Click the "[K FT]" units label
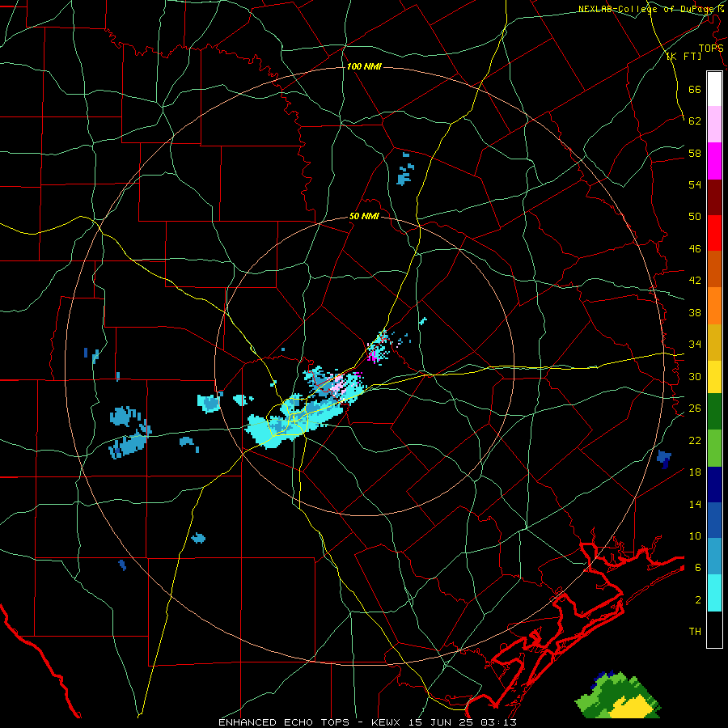Screen dimensions: 728x728 point(684,56)
